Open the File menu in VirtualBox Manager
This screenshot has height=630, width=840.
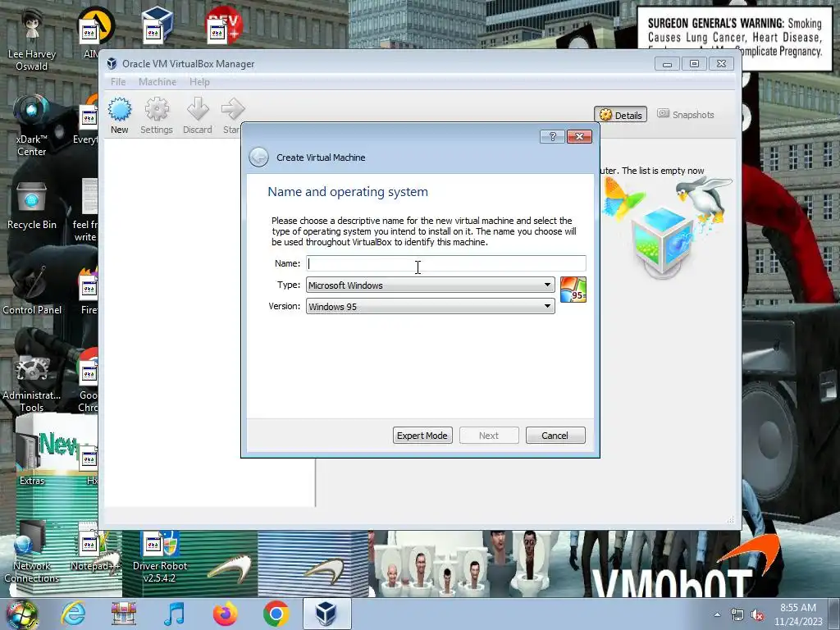click(118, 82)
